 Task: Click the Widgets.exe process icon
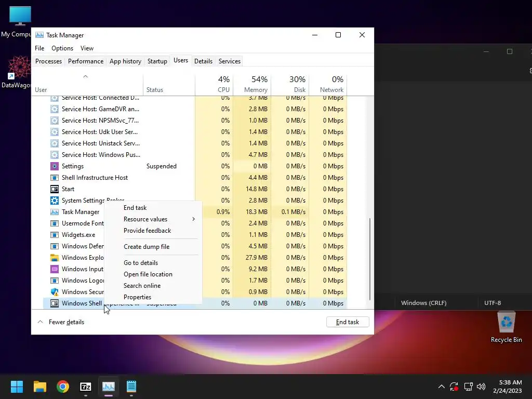54,235
